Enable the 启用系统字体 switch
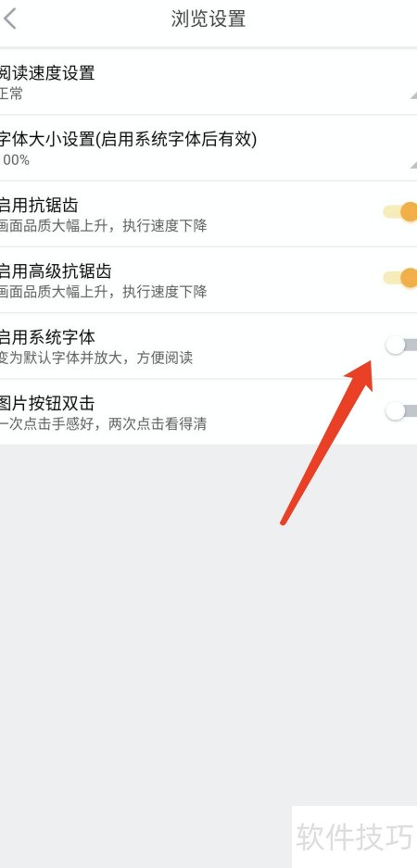This screenshot has width=417, height=868. point(401,346)
